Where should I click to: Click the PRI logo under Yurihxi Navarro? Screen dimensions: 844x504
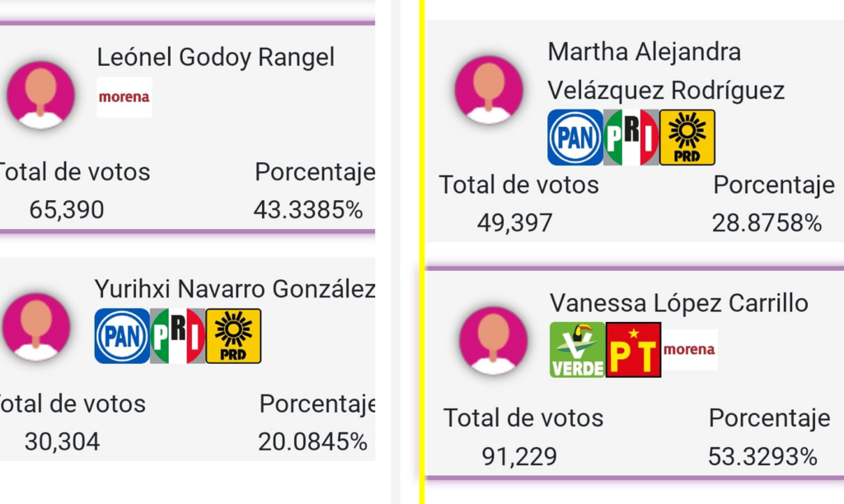pyautogui.click(x=178, y=336)
